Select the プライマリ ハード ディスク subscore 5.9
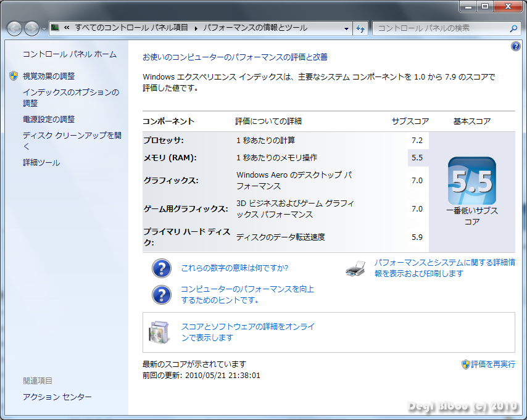The height and width of the screenshot is (420, 527). (x=417, y=237)
